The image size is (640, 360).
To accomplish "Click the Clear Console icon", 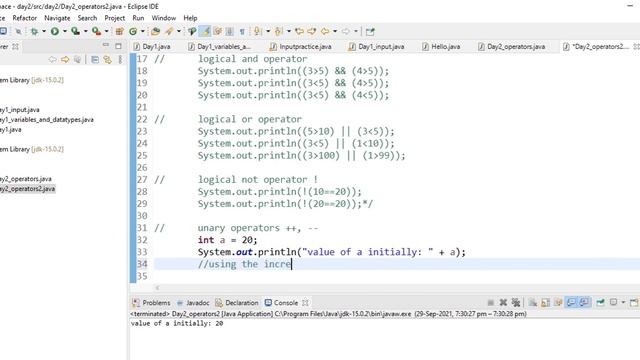I will pos(533,302).
